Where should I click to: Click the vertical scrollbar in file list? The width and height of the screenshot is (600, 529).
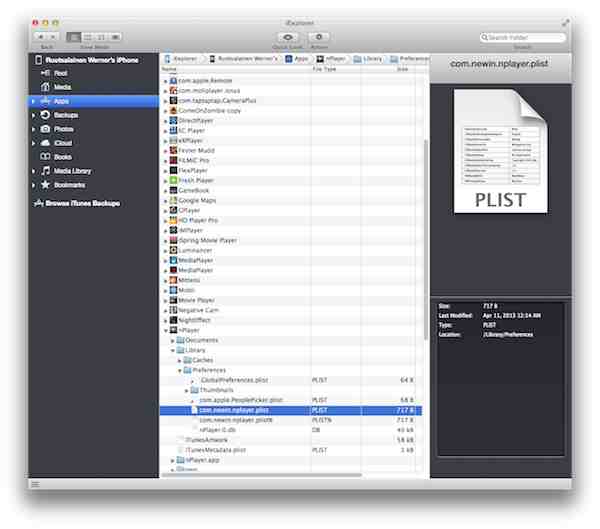coord(426,239)
